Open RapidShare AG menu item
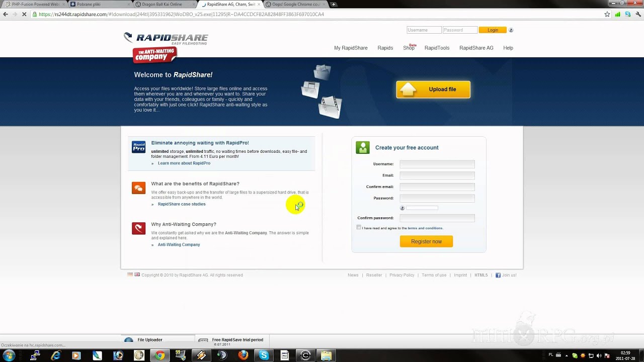The height and width of the screenshot is (362, 644). coord(476,48)
